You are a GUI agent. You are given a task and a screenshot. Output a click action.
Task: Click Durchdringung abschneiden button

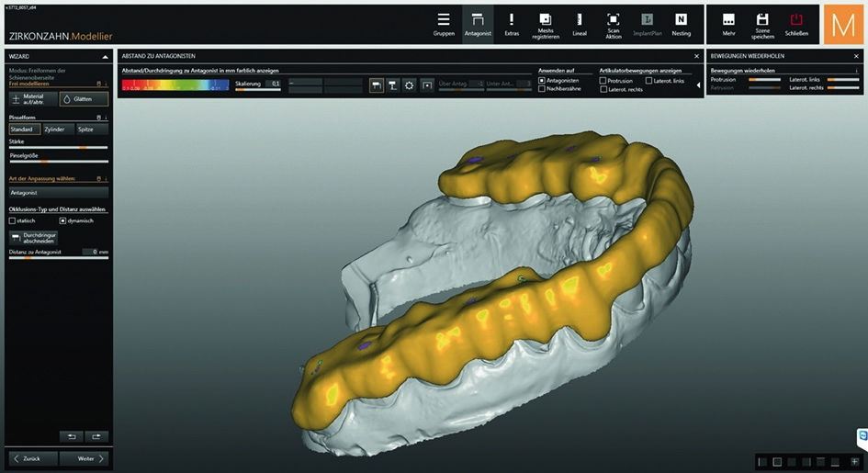pyautogui.click(x=33, y=238)
